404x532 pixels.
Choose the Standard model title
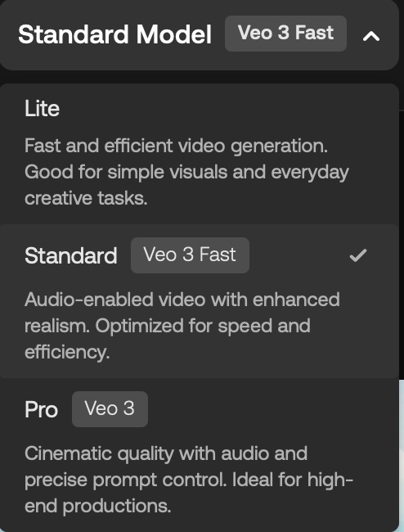[71, 255]
